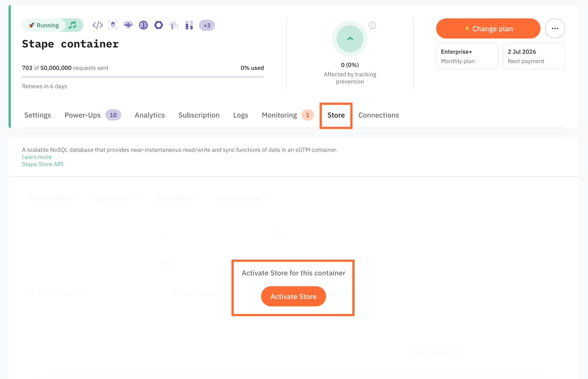Screen dimensions: 588x379
Task: Open the three-dot more options menu
Action: click(555, 28)
